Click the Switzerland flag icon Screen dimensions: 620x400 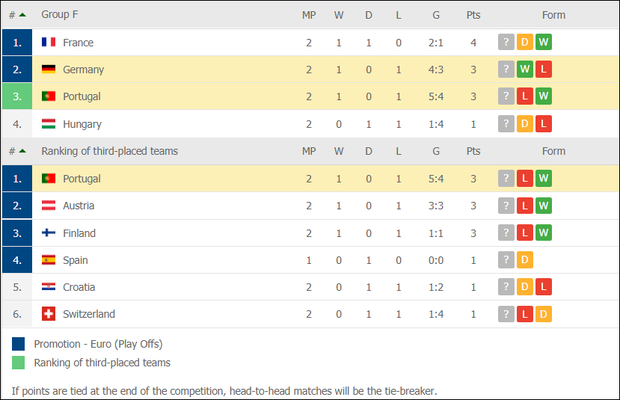[49, 314]
